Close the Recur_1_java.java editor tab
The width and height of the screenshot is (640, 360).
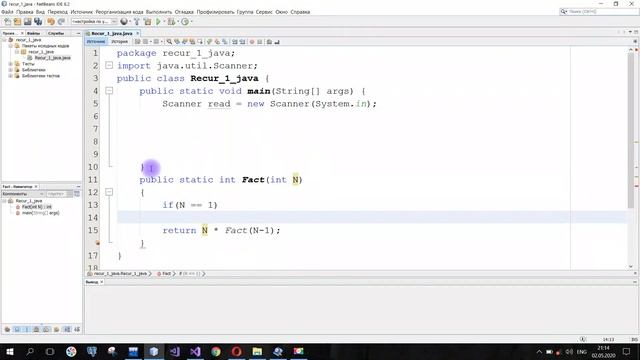(138, 33)
